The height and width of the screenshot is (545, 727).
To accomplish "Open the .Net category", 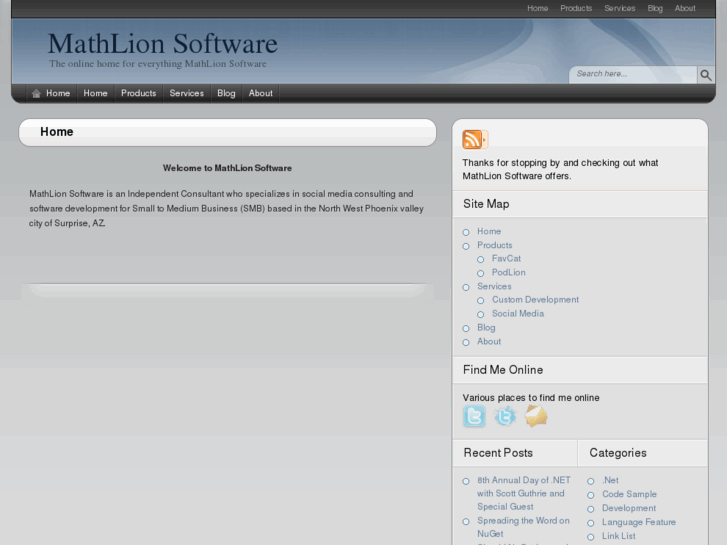I will (x=610, y=480).
